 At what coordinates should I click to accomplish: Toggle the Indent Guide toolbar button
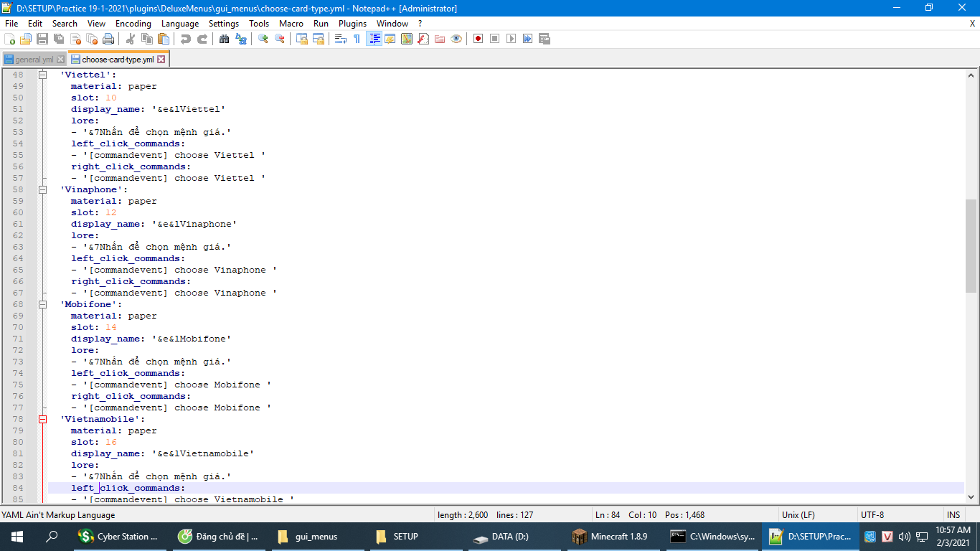374,39
